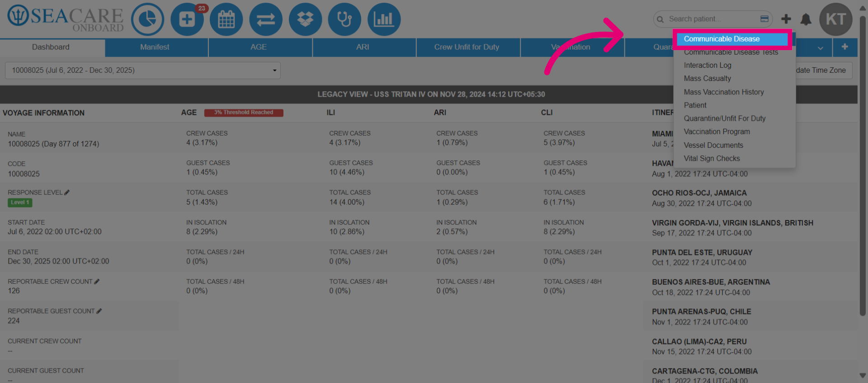Switch to the AGE tab

[259, 47]
